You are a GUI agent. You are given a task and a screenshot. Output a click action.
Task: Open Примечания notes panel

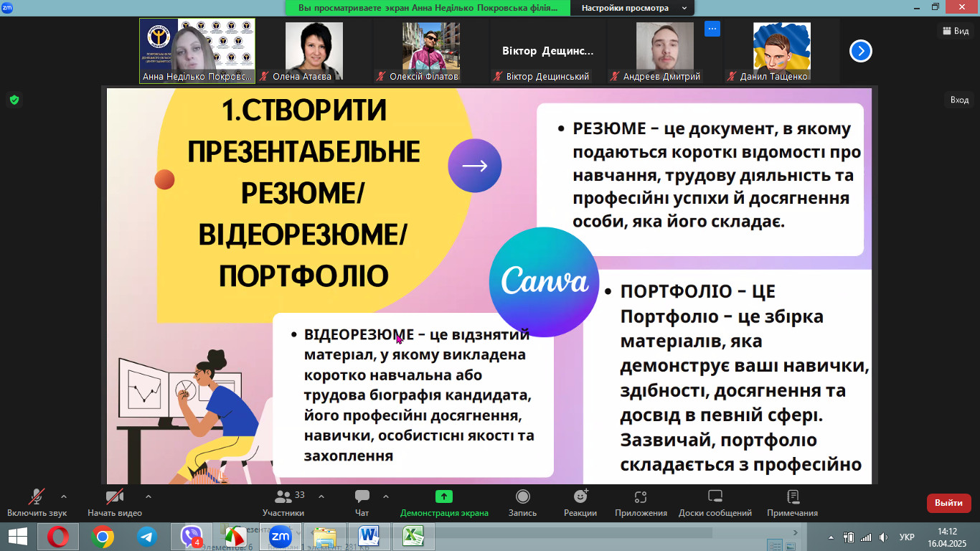(x=793, y=502)
